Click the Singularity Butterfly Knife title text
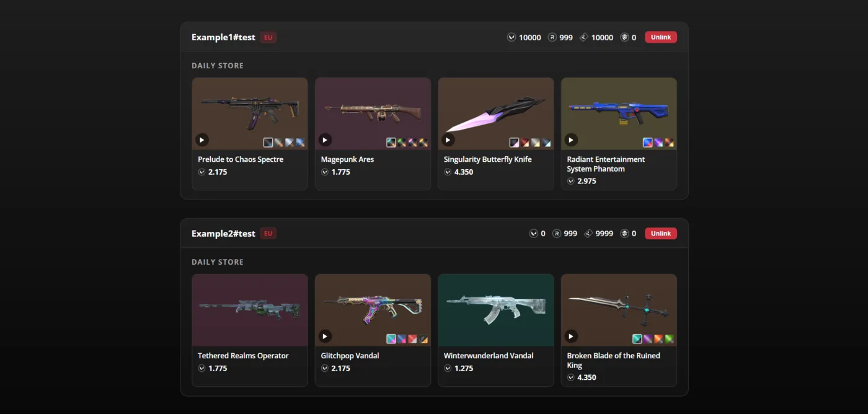This screenshot has width=868, height=414. (x=487, y=159)
